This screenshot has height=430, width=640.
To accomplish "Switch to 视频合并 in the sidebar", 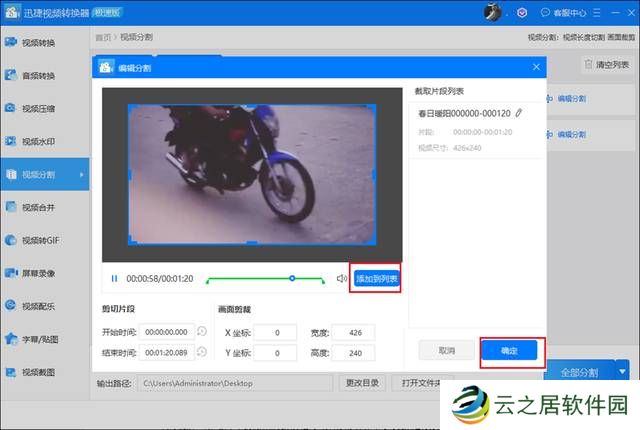I will pyautogui.click(x=38, y=207).
